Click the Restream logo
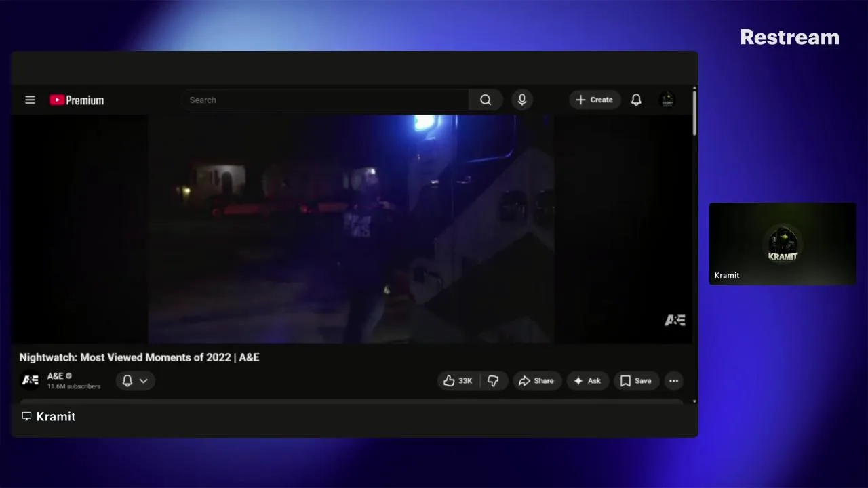 click(789, 37)
